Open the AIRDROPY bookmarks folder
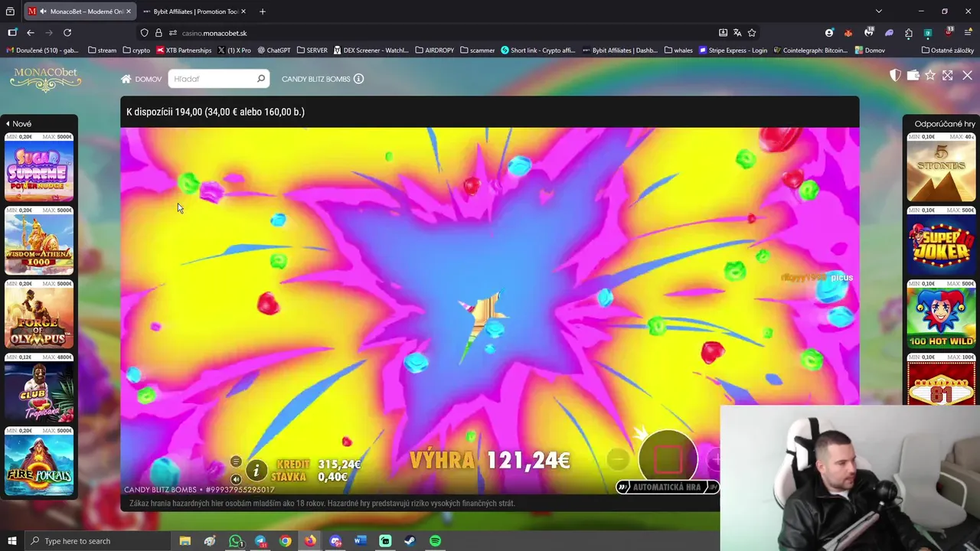 (435, 51)
